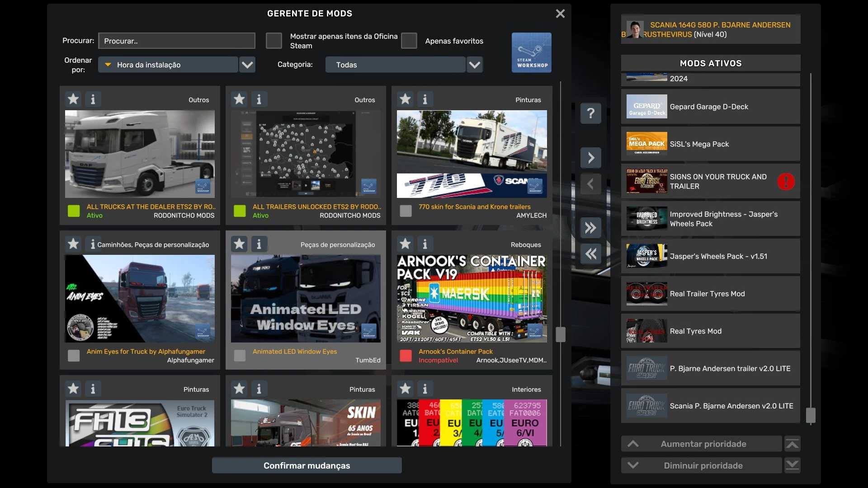Move selected mod to active list arrow
The width and height of the screenshot is (868, 488).
pyautogui.click(x=590, y=158)
